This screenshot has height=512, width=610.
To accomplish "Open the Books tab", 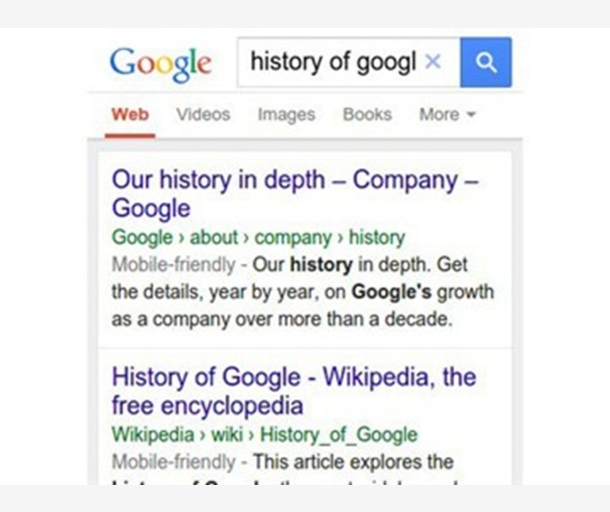I will pos(367,114).
